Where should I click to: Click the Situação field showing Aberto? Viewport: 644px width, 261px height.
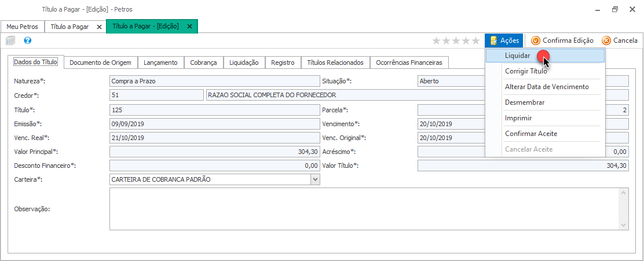(523, 81)
